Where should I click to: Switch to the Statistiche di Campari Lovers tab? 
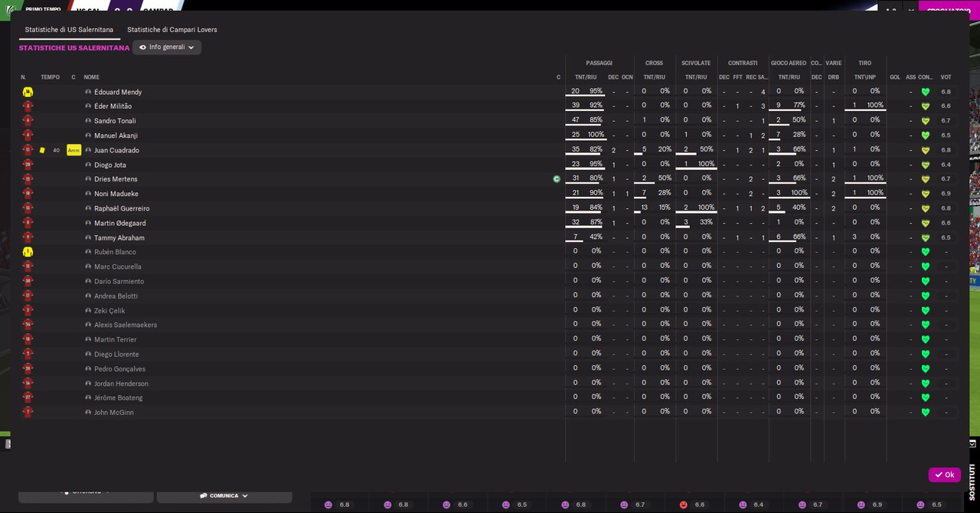[172, 30]
